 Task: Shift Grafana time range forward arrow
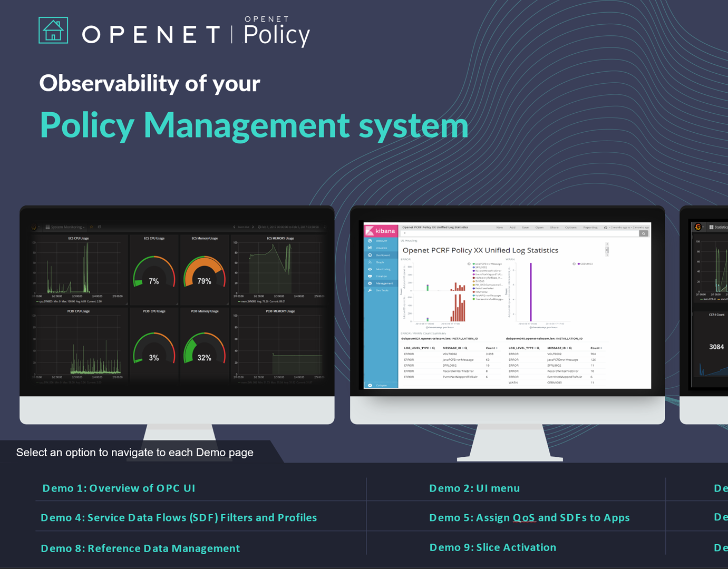pyautogui.click(x=253, y=227)
